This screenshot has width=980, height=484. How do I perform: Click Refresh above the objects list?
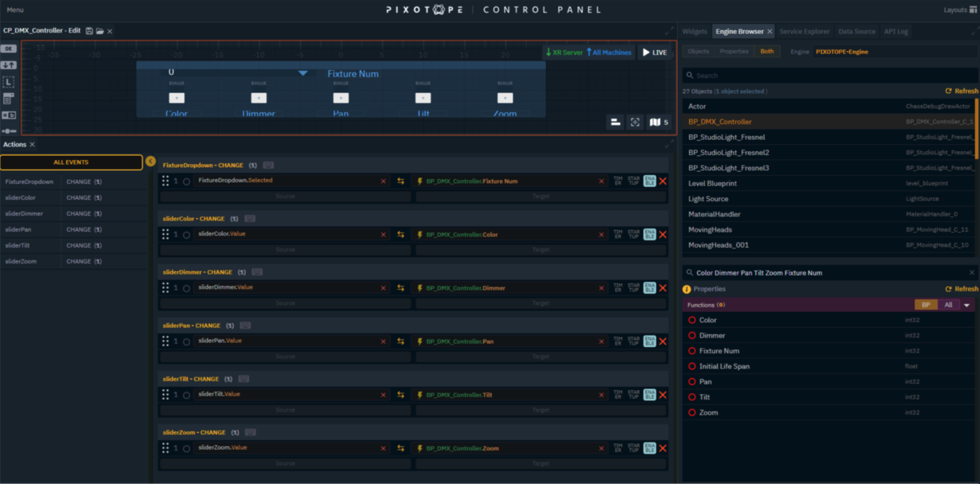point(961,91)
